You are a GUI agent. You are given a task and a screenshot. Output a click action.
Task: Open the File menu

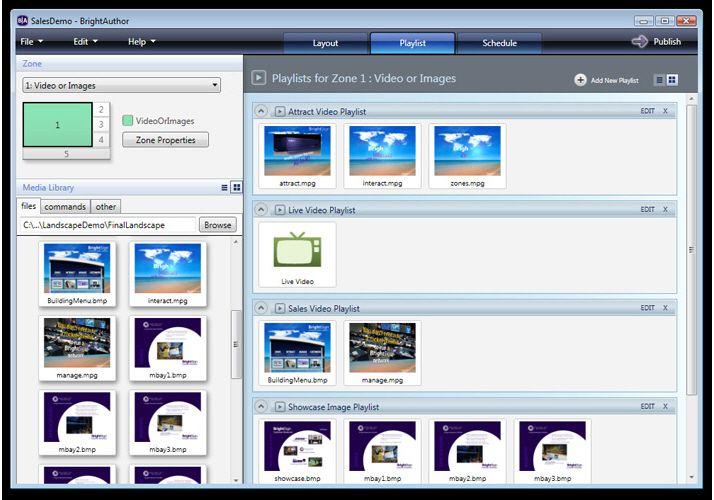(32, 42)
